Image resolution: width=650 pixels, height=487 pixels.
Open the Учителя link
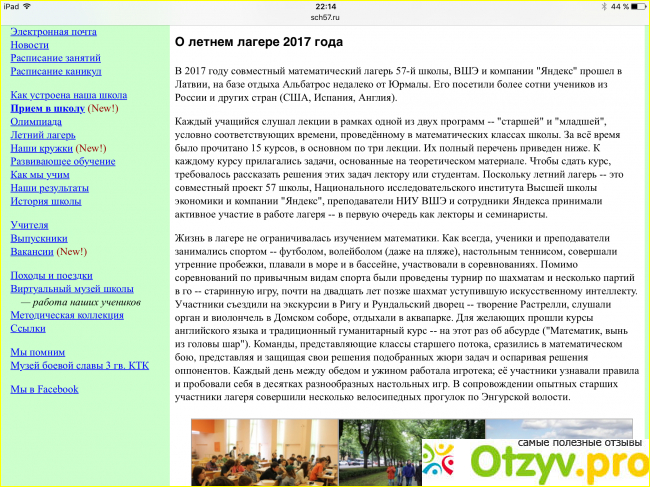click(29, 225)
